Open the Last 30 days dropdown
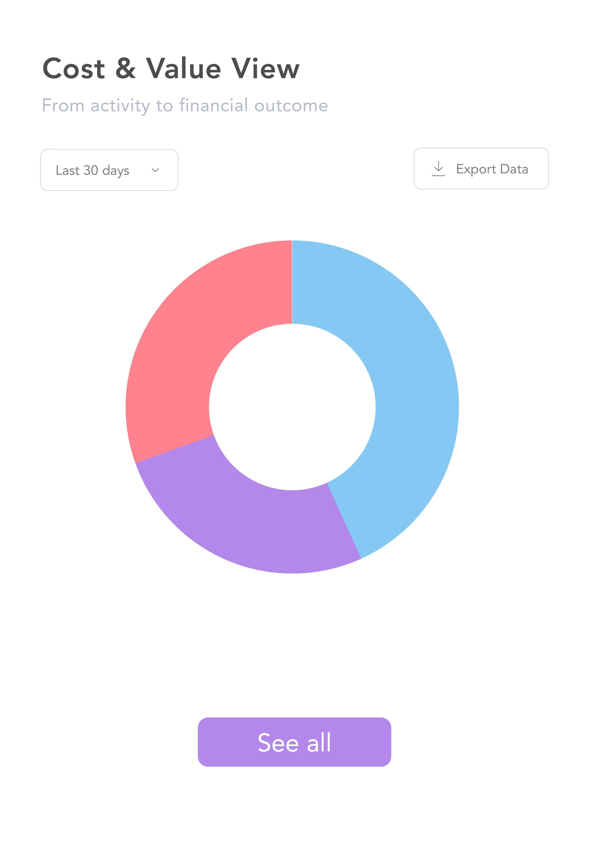This screenshot has height=868, width=589. pos(109,170)
